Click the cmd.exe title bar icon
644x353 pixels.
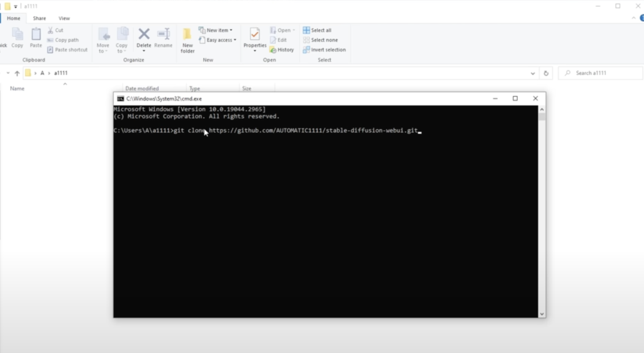(x=120, y=99)
